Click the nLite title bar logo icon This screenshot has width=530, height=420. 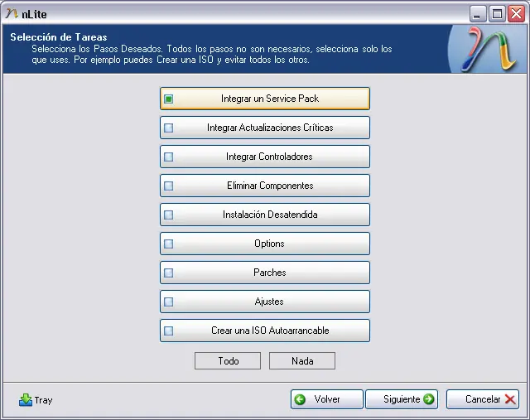(x=12, y=13)
